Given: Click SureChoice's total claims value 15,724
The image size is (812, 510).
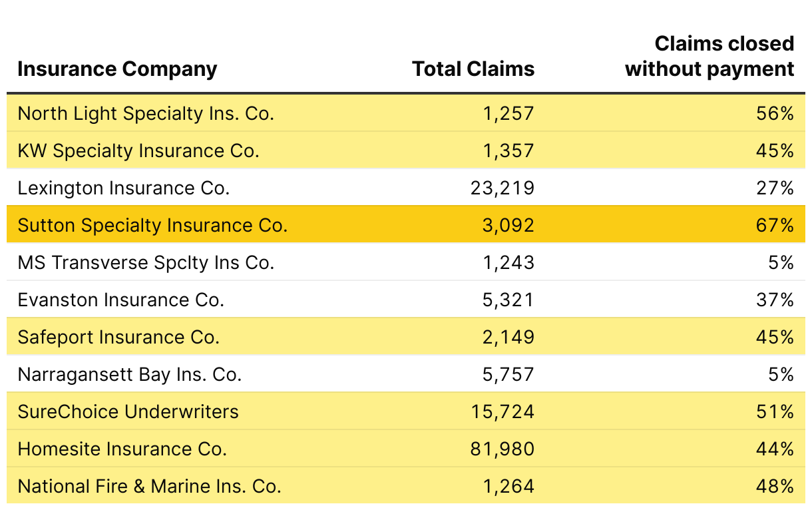Looking at the screenshot, I should [502, 412].
